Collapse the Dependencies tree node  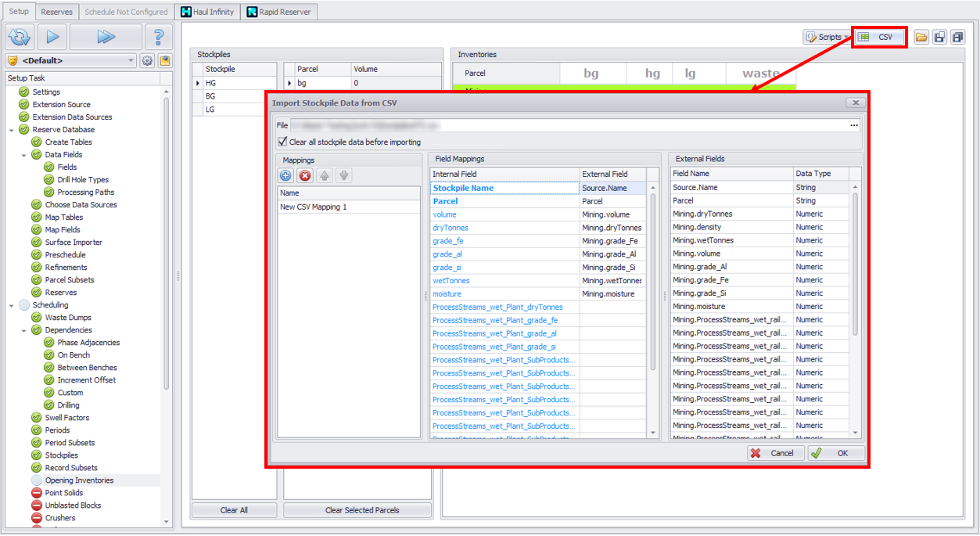[24, 330]
